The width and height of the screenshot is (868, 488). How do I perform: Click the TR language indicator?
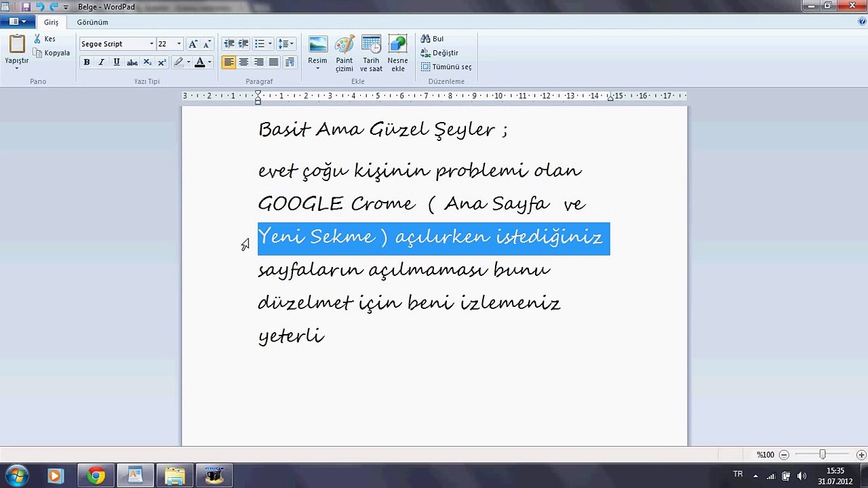738,474
